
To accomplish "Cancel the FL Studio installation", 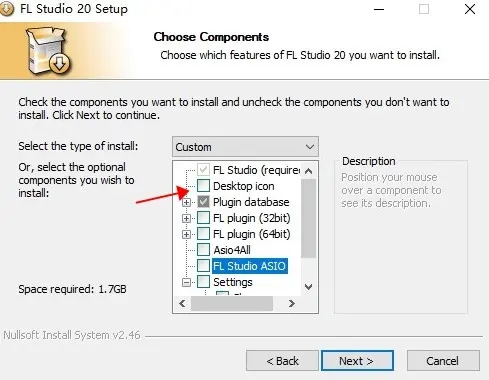I will click(443, 360).
